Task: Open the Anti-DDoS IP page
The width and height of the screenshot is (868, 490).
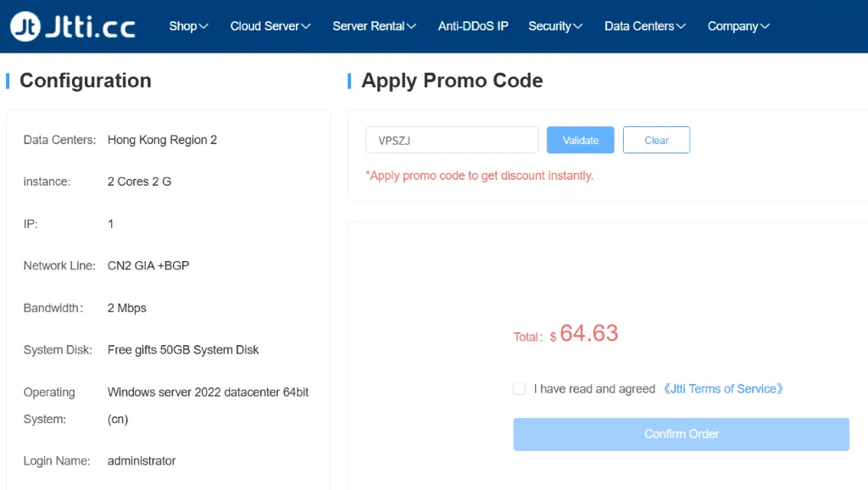Action: pyautogui.click(x=473, y=26)
